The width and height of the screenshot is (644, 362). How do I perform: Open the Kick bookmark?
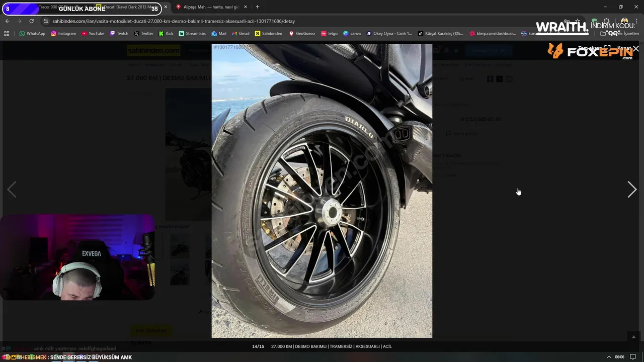pos(166,33)
